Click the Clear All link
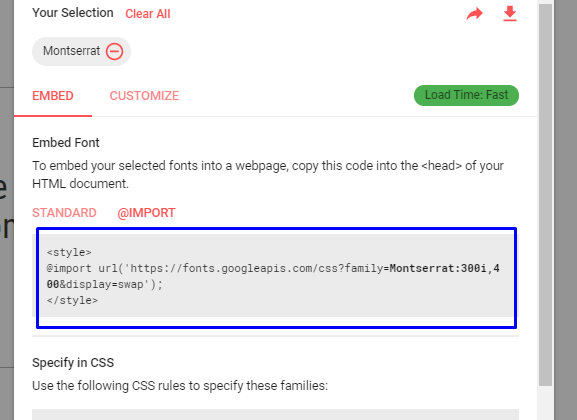 [x=148, y=14]
